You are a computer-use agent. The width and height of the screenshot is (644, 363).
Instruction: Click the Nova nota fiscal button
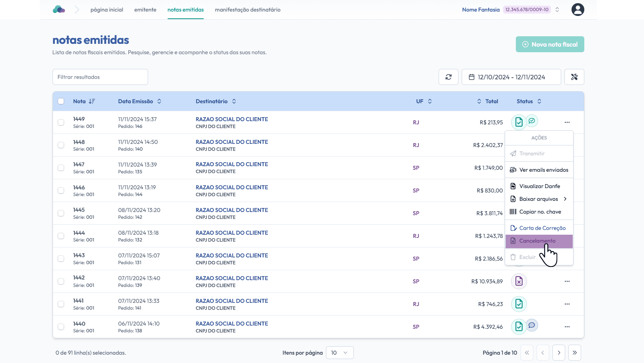coord(550,44)
